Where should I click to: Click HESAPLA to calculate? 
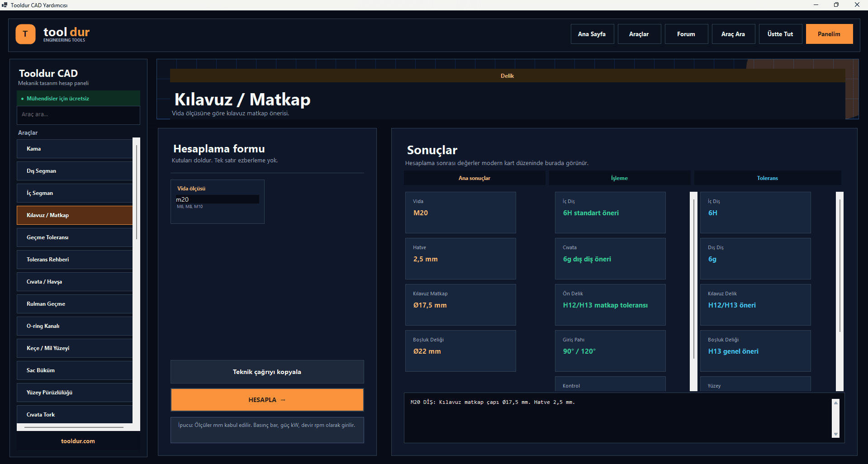[267, 400]
